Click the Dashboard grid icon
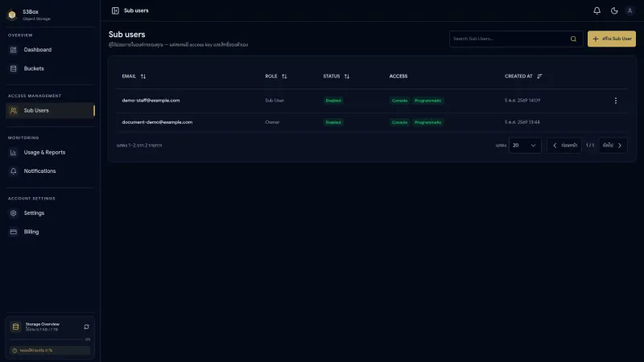The image size is (644, 362). (x=13, y=50)
